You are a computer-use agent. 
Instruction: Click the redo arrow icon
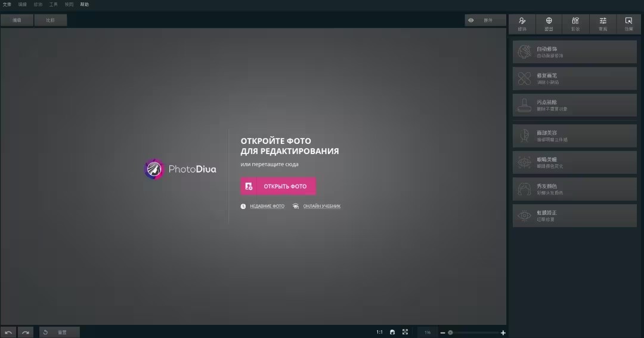click(x=25, y=332)
